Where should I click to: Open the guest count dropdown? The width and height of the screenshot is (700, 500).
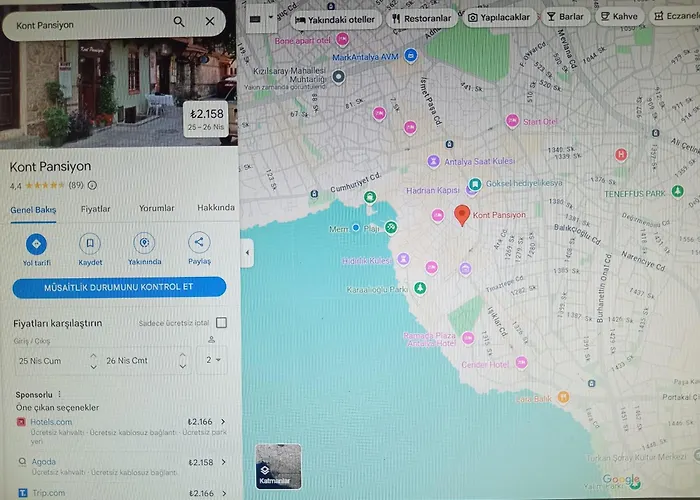pos(213,360)
